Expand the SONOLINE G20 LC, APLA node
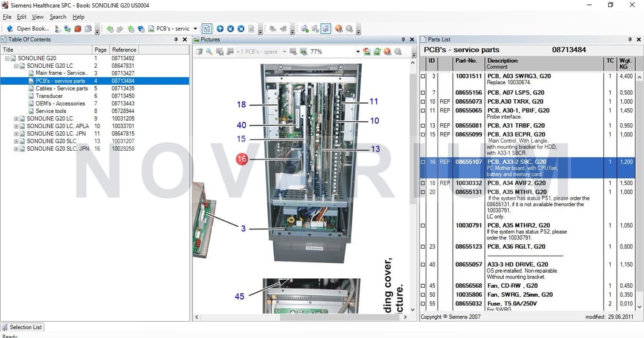 [x=16, y=126]
